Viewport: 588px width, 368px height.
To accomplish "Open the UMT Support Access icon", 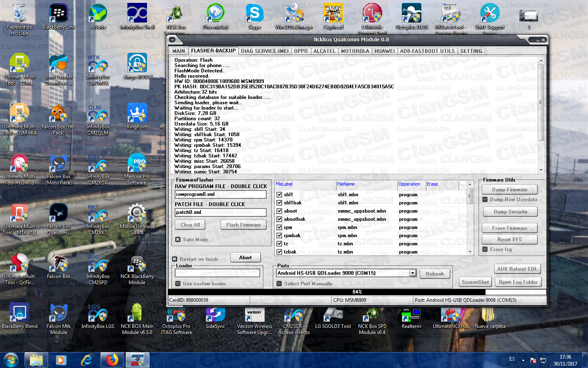I will (x=490, y=19).
